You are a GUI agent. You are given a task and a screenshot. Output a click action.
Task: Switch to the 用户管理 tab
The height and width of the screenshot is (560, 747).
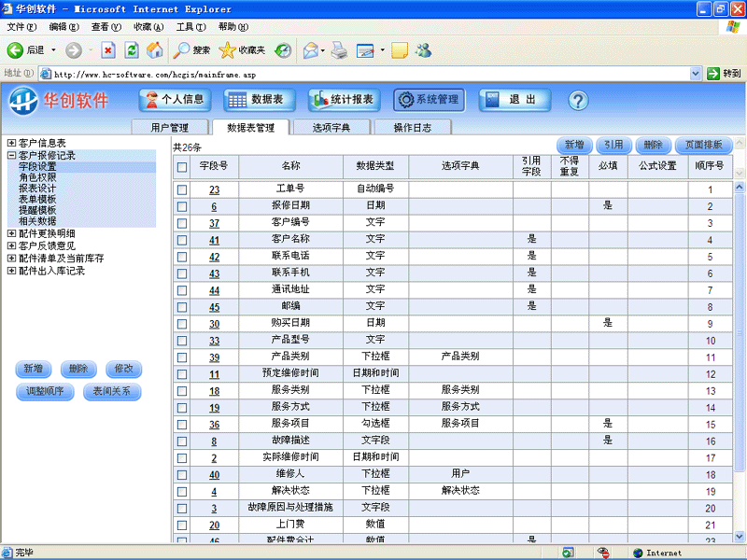tap(170, 127)
